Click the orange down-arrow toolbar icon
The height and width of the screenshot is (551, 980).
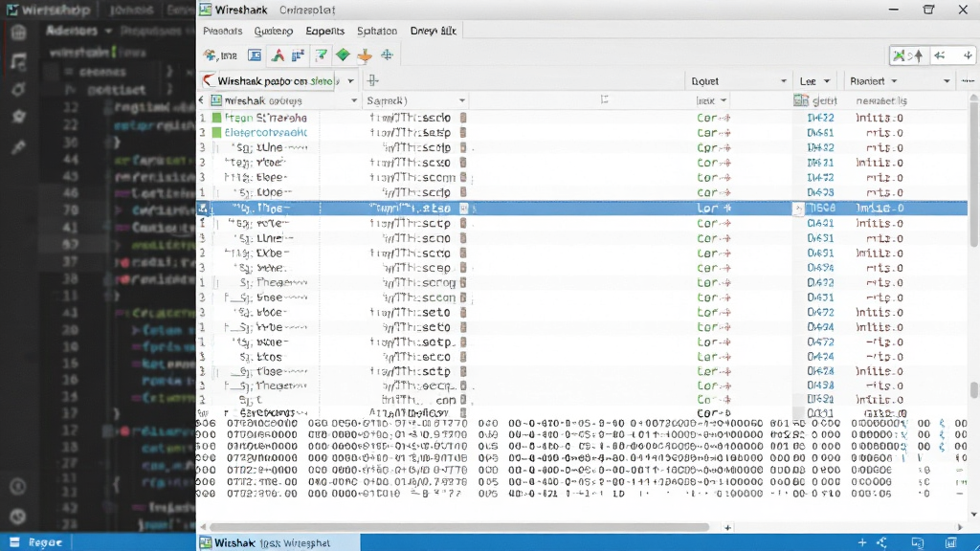pos(365,56)
